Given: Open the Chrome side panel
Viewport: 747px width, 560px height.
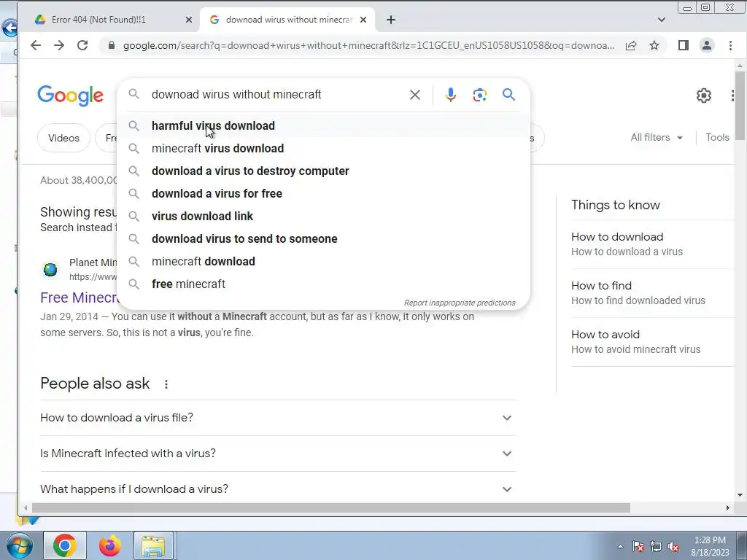Looking at the screenshot, I should (683, 45).
